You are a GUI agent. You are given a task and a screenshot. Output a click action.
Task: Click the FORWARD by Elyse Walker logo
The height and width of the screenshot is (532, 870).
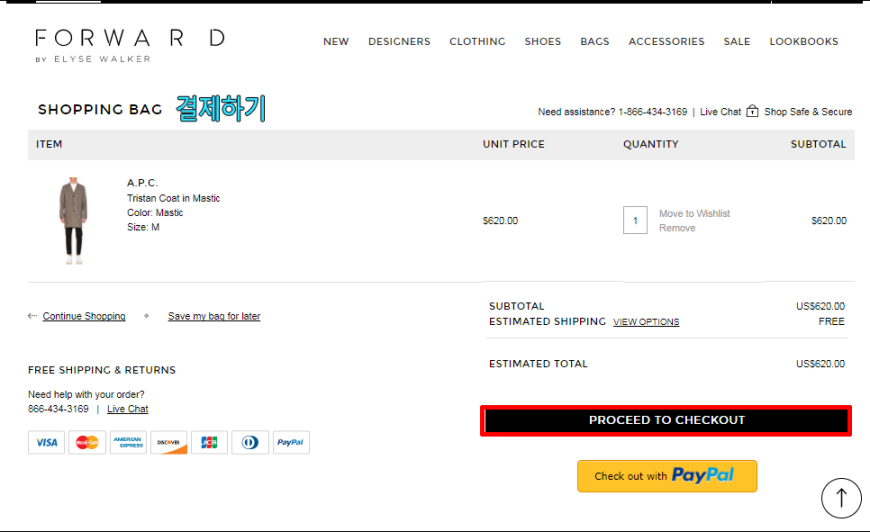pyautogui.click(x=130, y=46)
